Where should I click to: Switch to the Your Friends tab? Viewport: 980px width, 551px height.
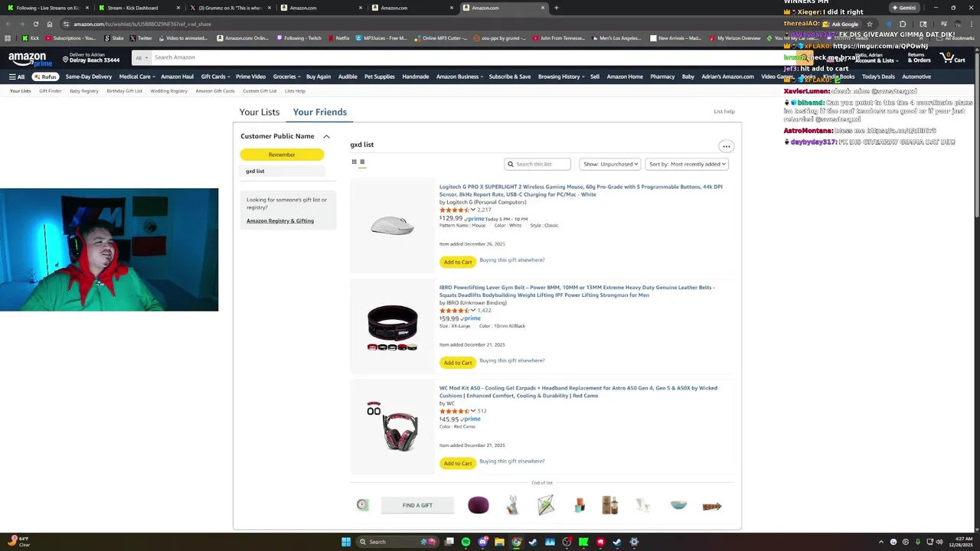pyautogui.click(x=320, y=112)
